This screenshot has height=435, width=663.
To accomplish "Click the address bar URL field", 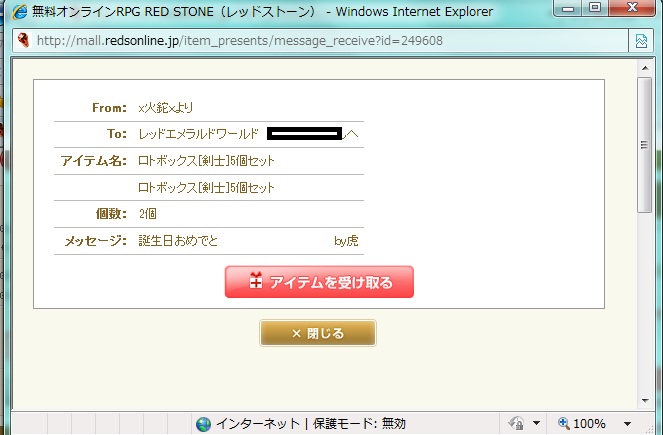I will click(320, 41).
